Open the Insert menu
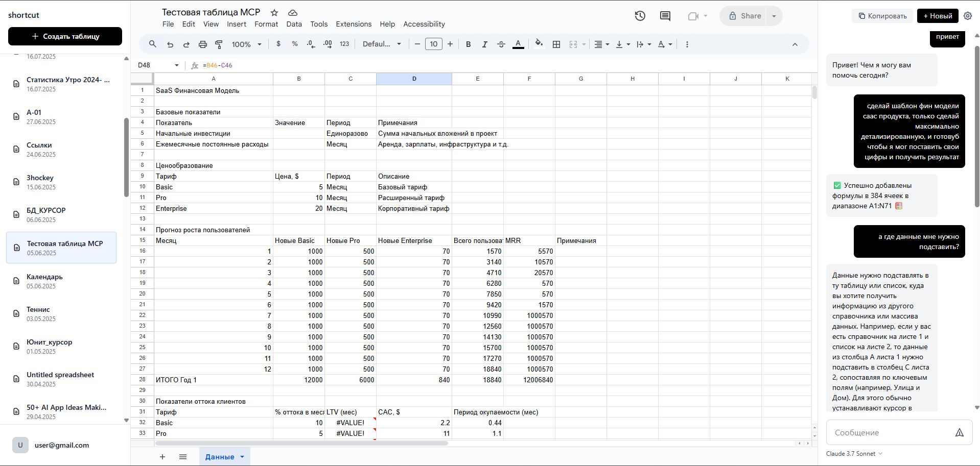The height and width of the screenshot is (466, 980). 237,24
